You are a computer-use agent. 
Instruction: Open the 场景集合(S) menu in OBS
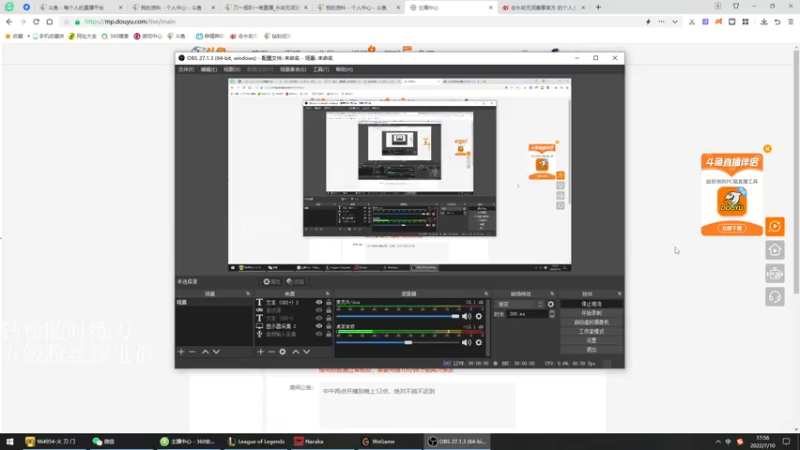(293, 69)
